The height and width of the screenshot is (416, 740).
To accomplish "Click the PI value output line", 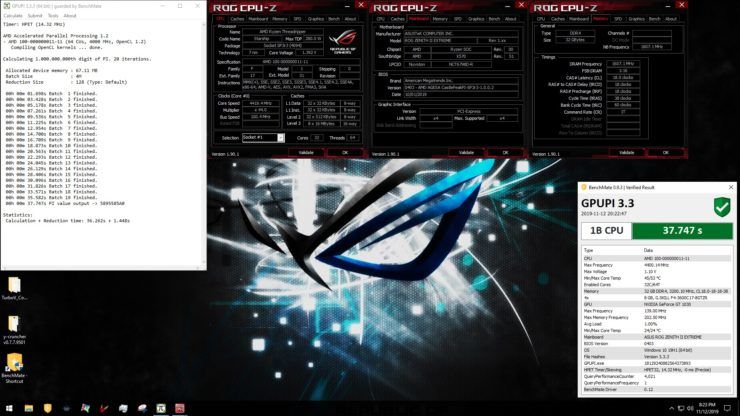I will click(65, 204).
